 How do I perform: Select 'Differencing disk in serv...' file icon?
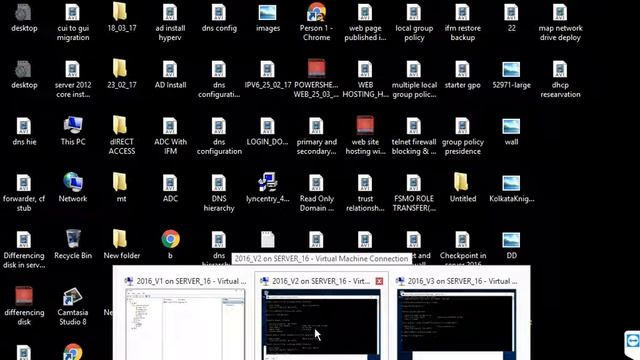coord(24,240)
